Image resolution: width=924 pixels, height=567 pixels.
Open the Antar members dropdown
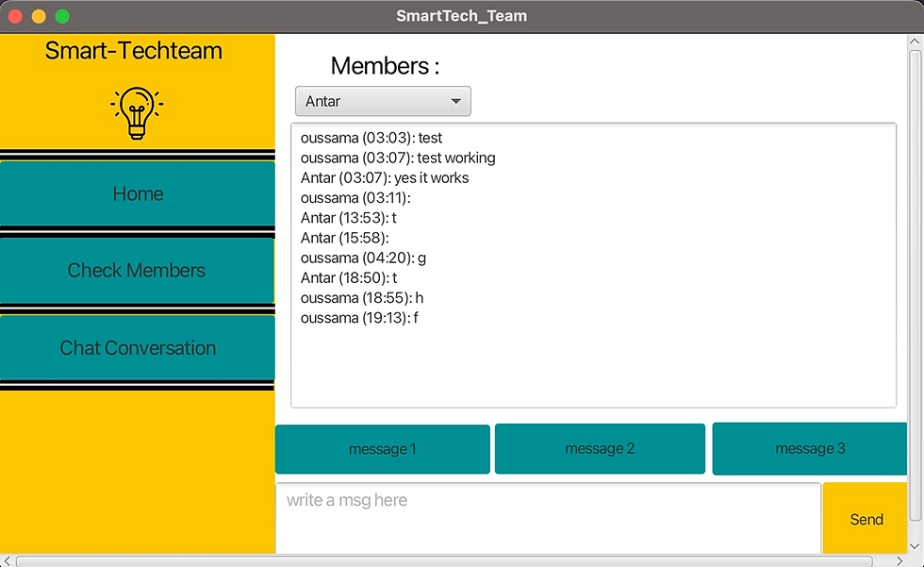coord(383,101)
